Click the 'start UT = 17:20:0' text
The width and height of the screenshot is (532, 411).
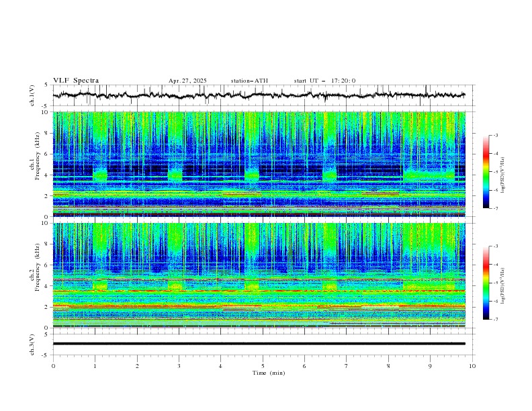click(x=324, y=81)
